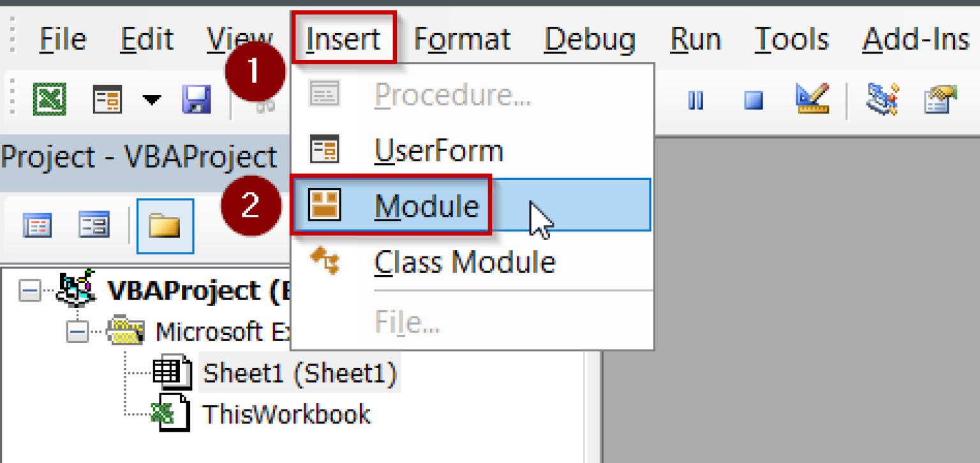
Task: Open the View Object dropdown arrow on toolbar
Action: (151, 99)
